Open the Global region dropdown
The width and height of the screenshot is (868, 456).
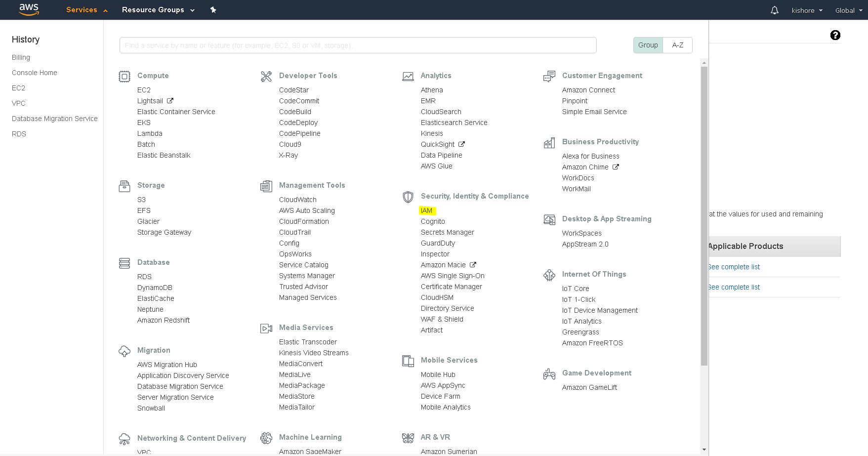pyautogui.click(x=848, y=10)
